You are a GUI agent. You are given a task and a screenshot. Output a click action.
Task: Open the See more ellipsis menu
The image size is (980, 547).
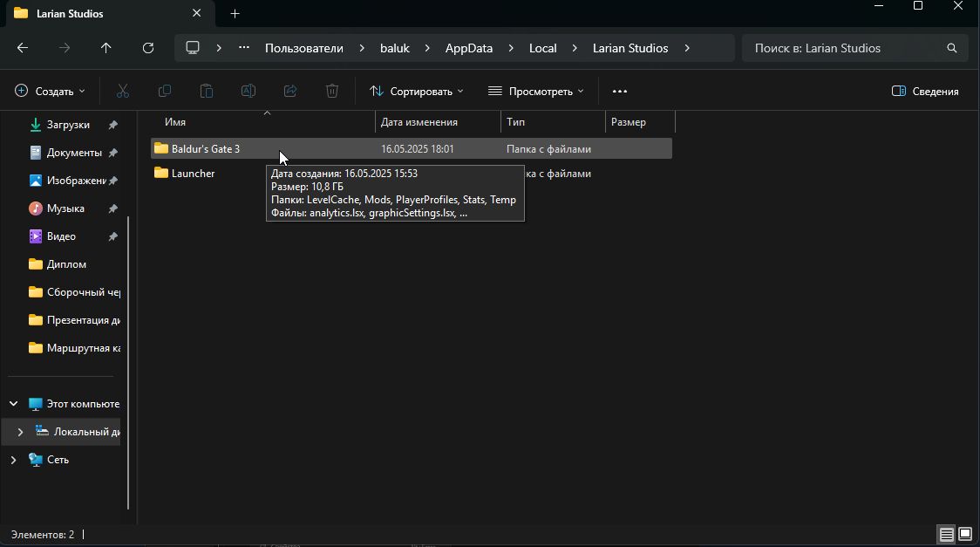click(619, 92)
